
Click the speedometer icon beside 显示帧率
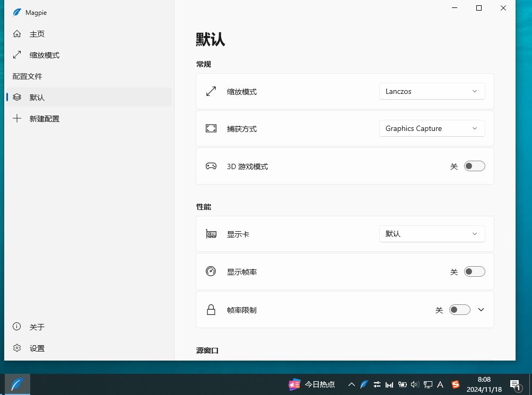[211, 271]
